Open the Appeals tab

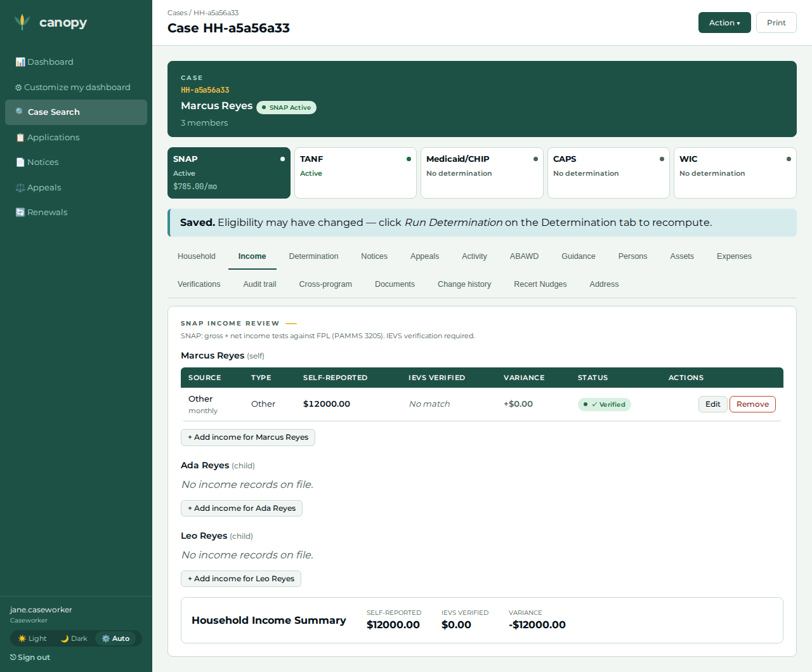(424, 256)
